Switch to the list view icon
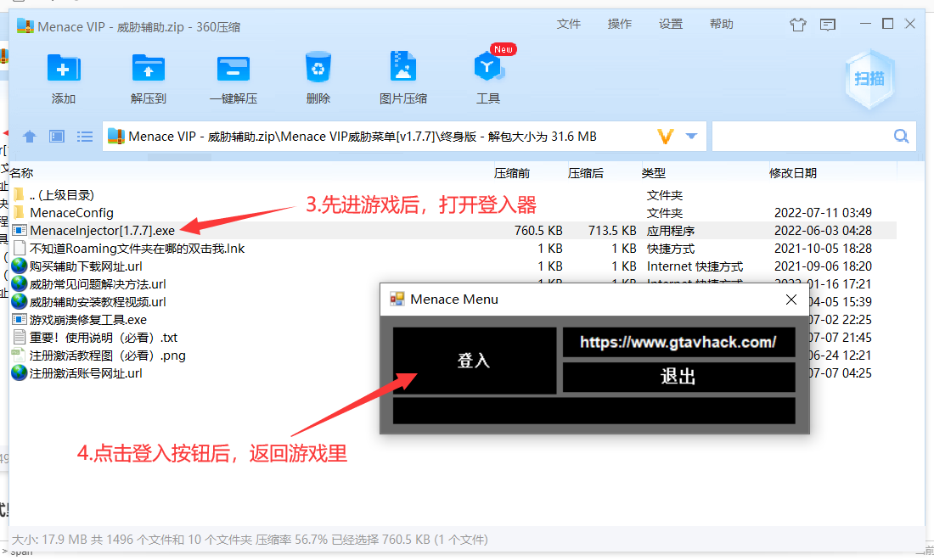The width and height of the screenshot is (934, 560). 85,137
